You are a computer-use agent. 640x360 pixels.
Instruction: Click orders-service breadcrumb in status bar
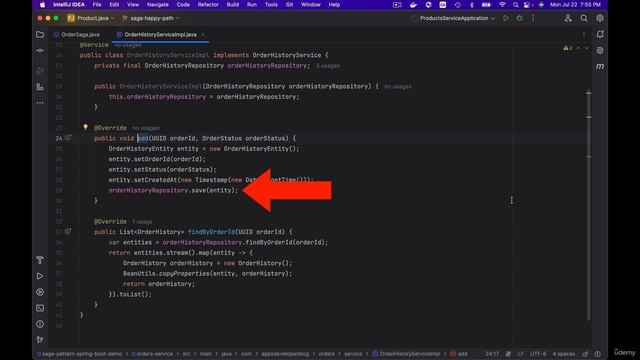point(151,354)
